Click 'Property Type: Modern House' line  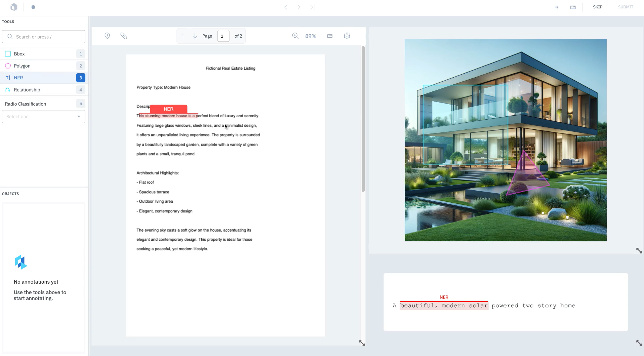(x=163, y=87)
